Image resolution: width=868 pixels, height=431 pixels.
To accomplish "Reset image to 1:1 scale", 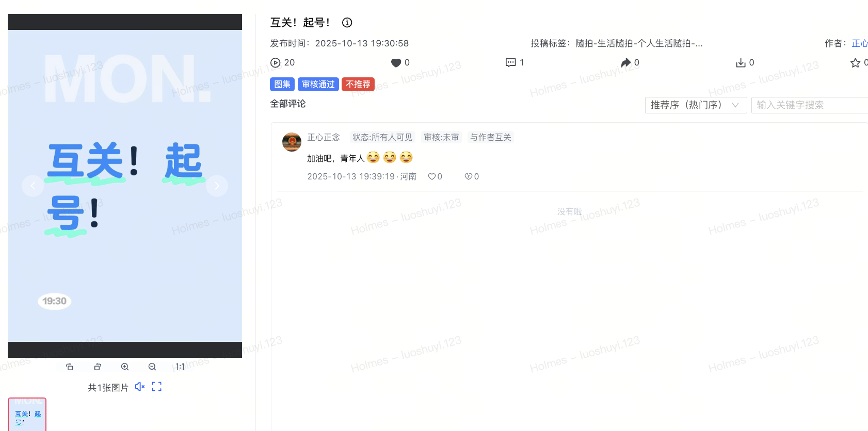I will [x=180, y=367].
